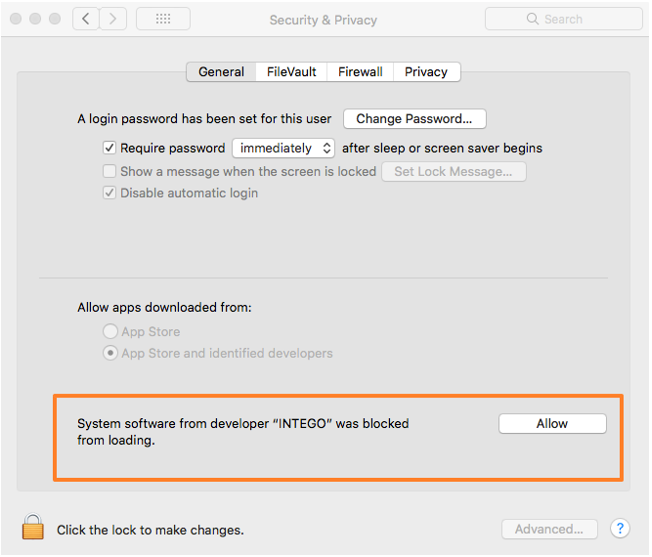This screenshot has width=652, height=557.
Task: Enable Show a message when screen is locked
Action: tap(109, 171)
